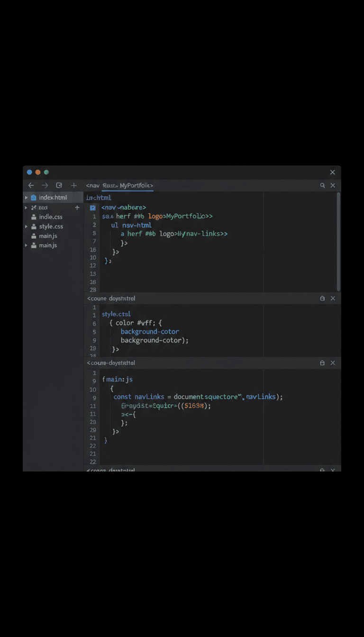Click the forward arrow in the toolbar
The width and height of the screenshot is (364, 637).
pos(45,185)
